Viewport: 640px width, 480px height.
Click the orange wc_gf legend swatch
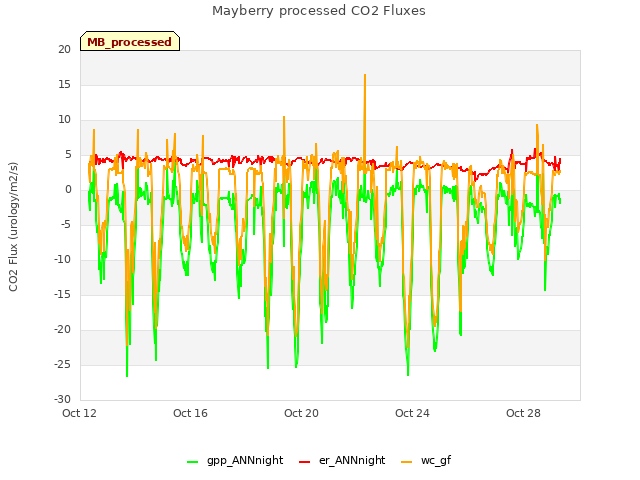407,462
